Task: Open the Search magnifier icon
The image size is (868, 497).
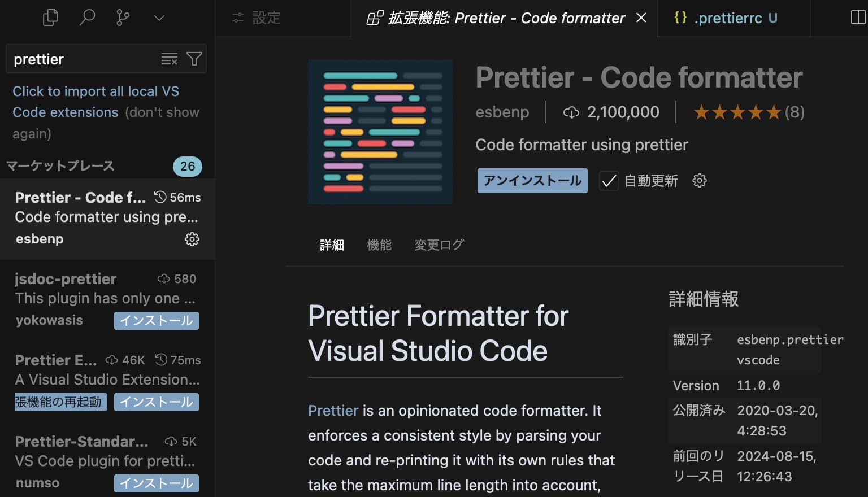Action: [x=87, y=18]
